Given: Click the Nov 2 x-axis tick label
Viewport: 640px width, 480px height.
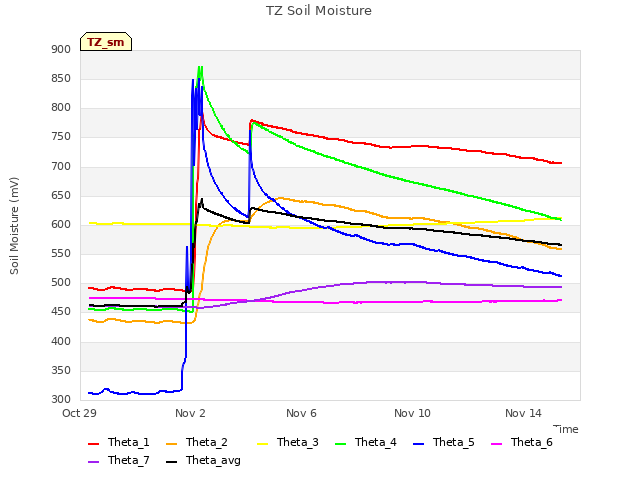Looking at the screenshot, I should [x=190, y=413].
